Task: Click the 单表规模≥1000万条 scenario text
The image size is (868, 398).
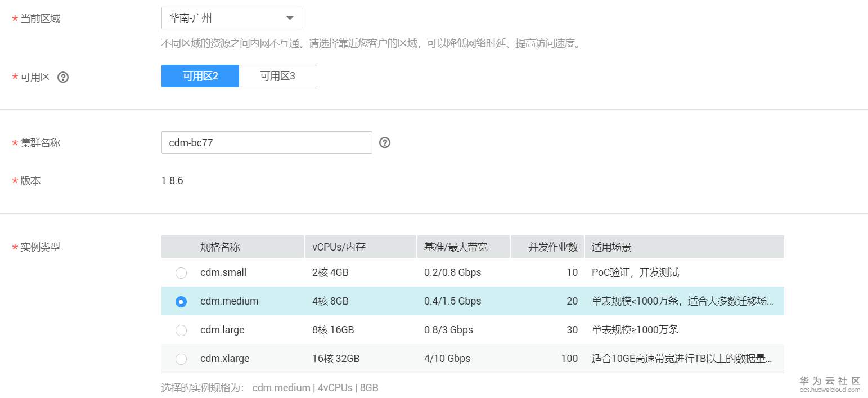Action: click(x=635, y=330)
